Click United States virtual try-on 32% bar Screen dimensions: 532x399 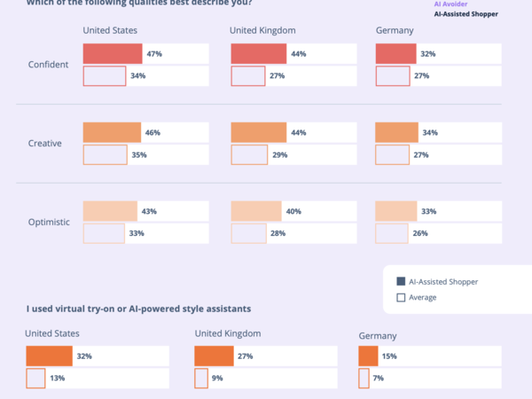[49, 356]
